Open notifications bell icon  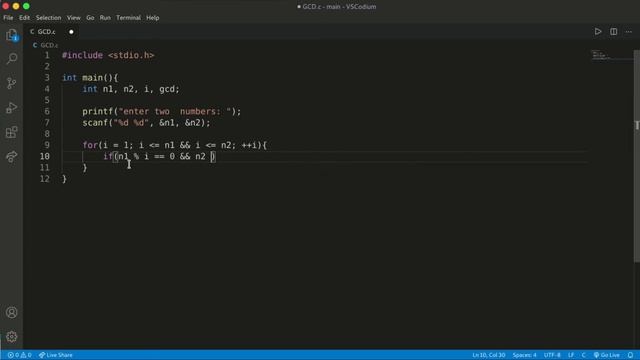point(631,355)
